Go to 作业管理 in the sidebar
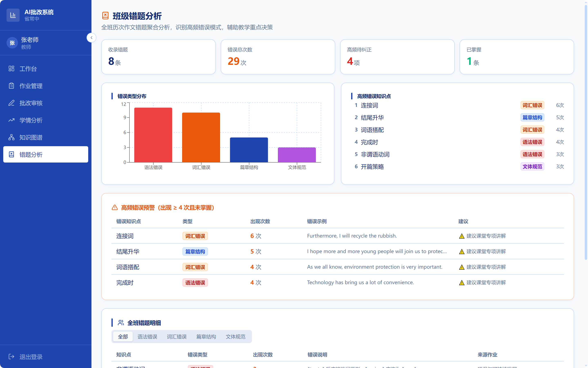Screen dimensions: 588x368 coord(46,86)
